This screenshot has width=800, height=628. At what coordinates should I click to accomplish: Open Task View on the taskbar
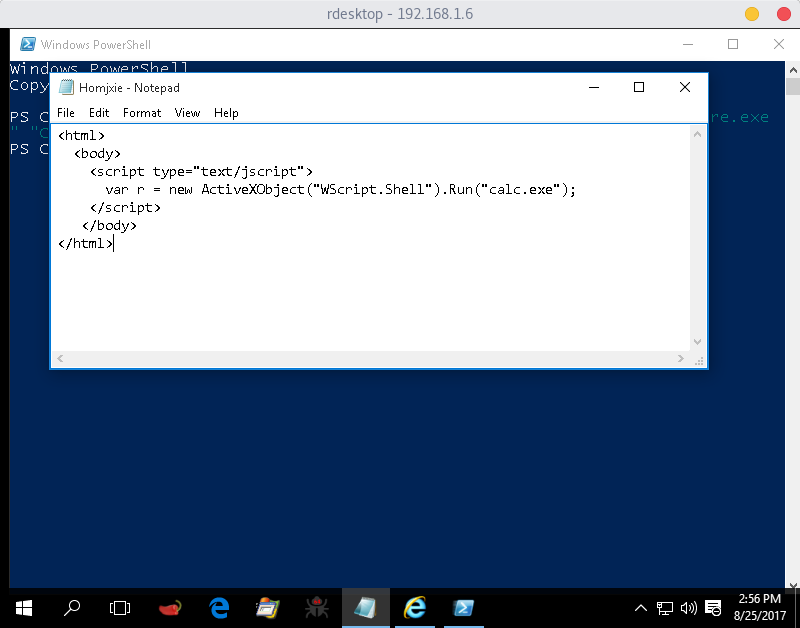(x=120, y=608)
